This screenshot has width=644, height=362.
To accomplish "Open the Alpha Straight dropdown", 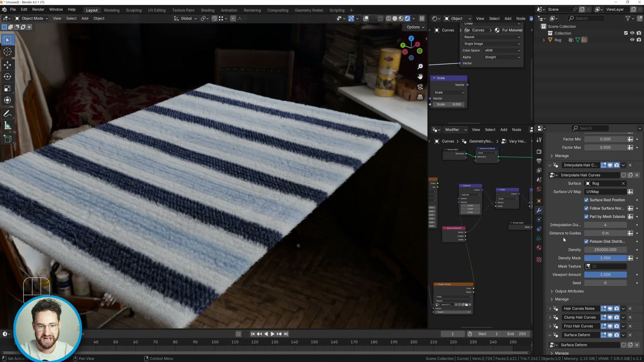I will point(502,57).
